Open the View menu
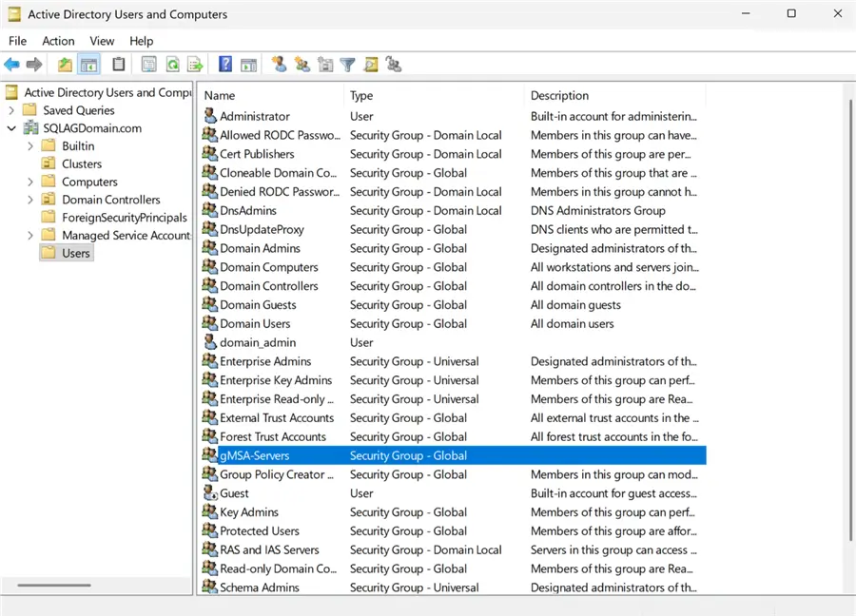This screenshot has width=856, height=616. [x=102, y=41]
